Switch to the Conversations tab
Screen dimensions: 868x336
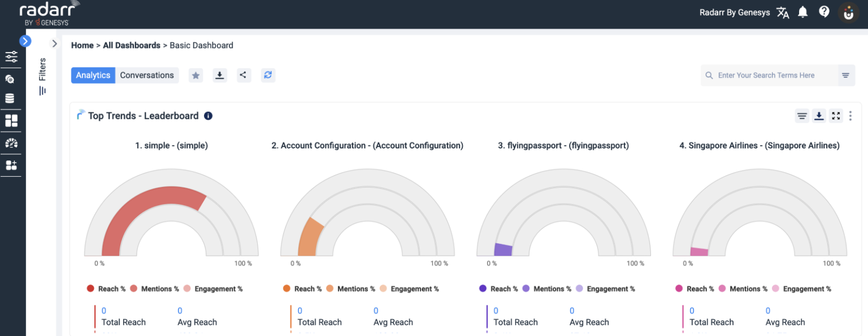click(147, 75)
